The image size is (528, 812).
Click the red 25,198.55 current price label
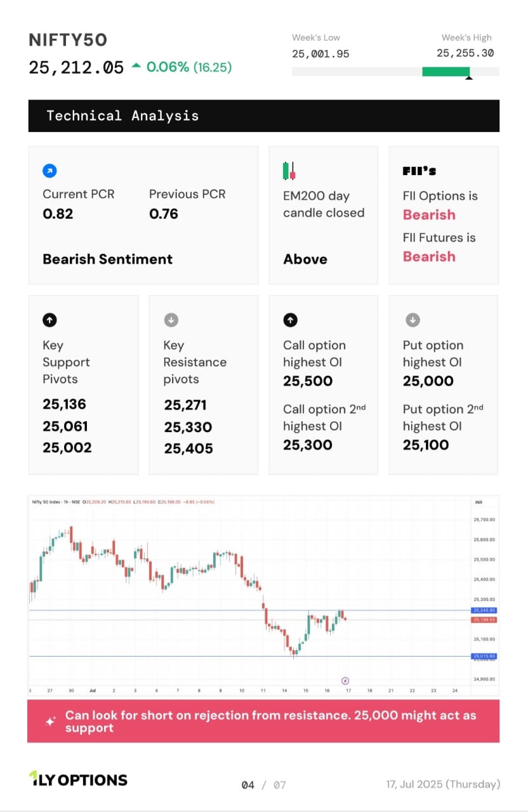(484, 620)
